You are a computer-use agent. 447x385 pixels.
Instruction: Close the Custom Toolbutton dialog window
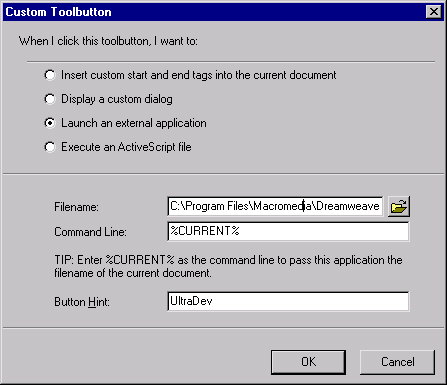[x=434, y=12]
